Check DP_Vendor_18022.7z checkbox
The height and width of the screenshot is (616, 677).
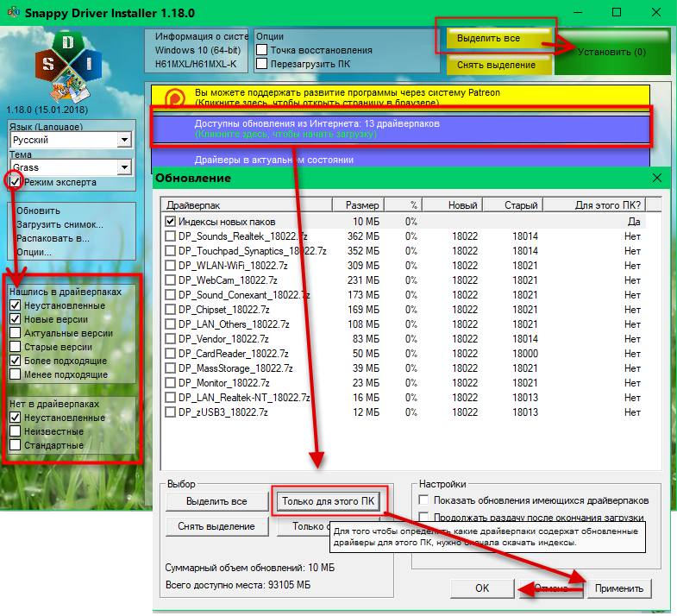tap(171, 339)
